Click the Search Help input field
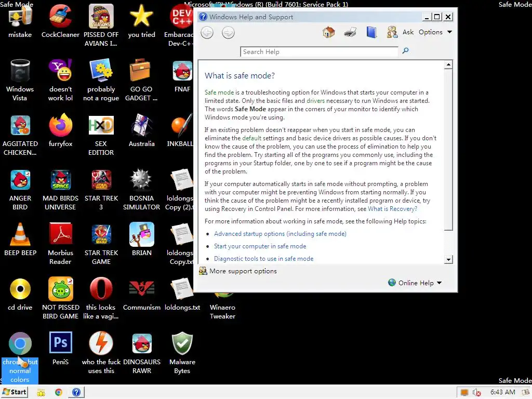Image resolution: width=532 pixels, height=399 pixels. click(319, 52)
